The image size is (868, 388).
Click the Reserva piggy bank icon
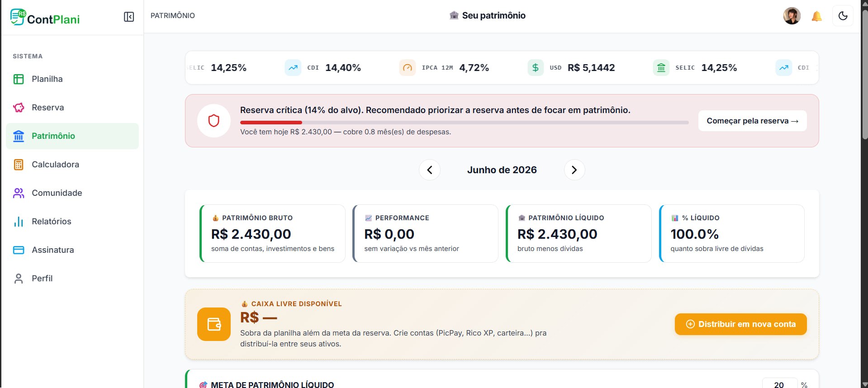pyautogui.click(x=19, y=108)
